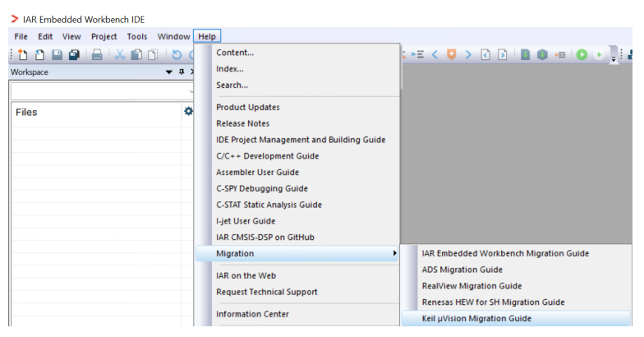This screenshot has width=644, height=337.
Task: Open the Files column gear settings
Action: [188, 111]
